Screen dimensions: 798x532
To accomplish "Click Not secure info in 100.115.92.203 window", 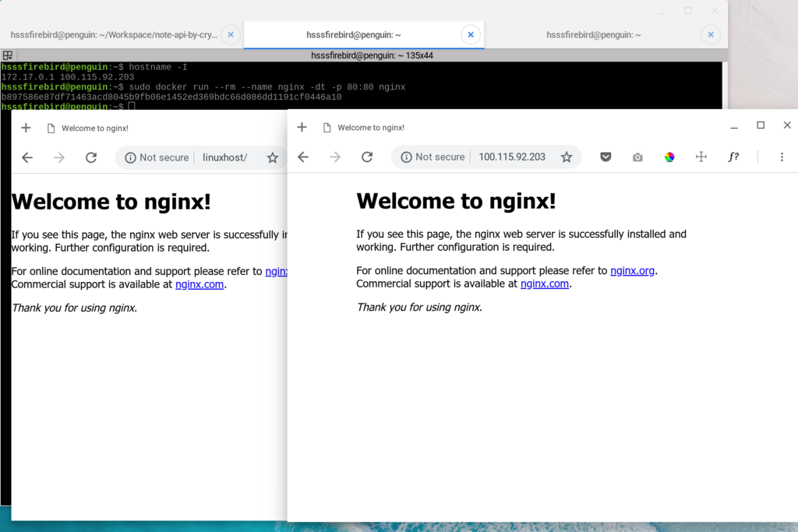I will click(433, 157).
